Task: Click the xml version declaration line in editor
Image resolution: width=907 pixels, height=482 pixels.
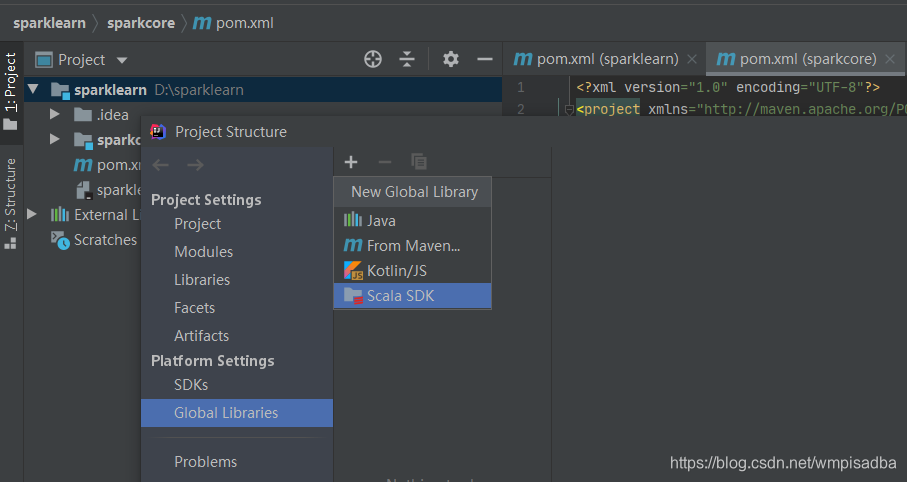Action: [728, 87]
